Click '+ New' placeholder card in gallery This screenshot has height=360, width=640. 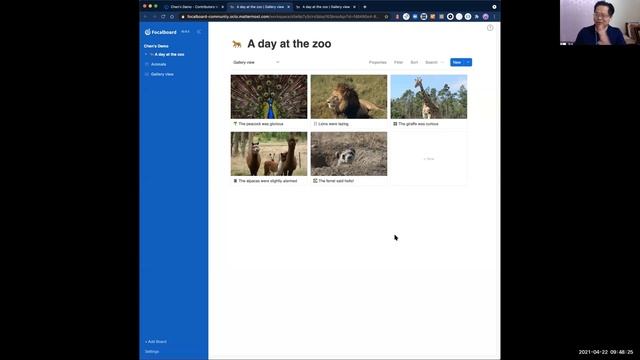[x=429, y=159]
